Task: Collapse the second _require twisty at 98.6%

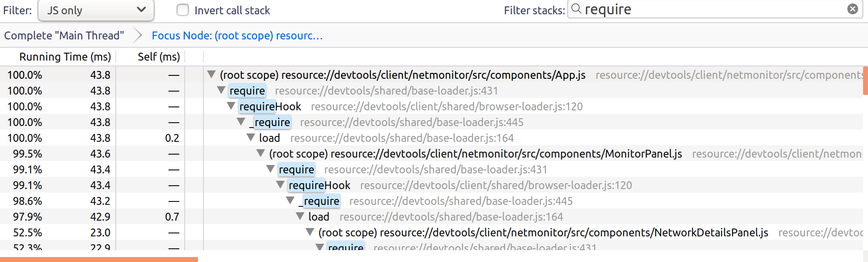Action: [290, 201]
